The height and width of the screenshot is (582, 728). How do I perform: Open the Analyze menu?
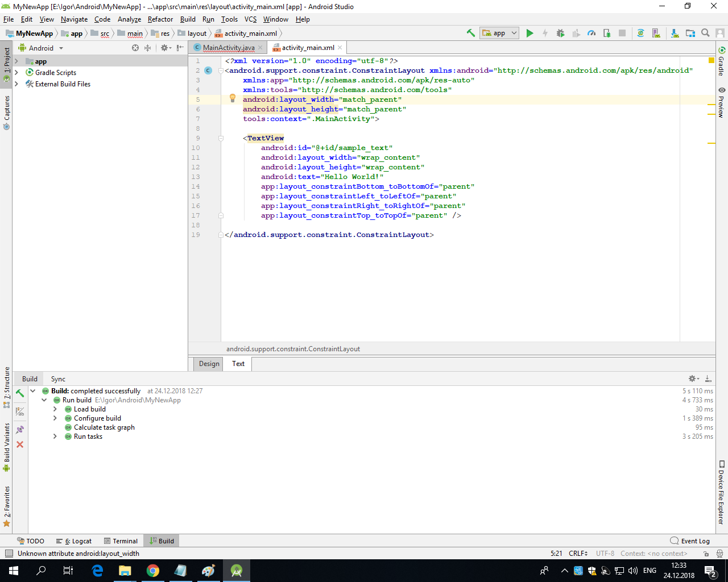point(129,19)
